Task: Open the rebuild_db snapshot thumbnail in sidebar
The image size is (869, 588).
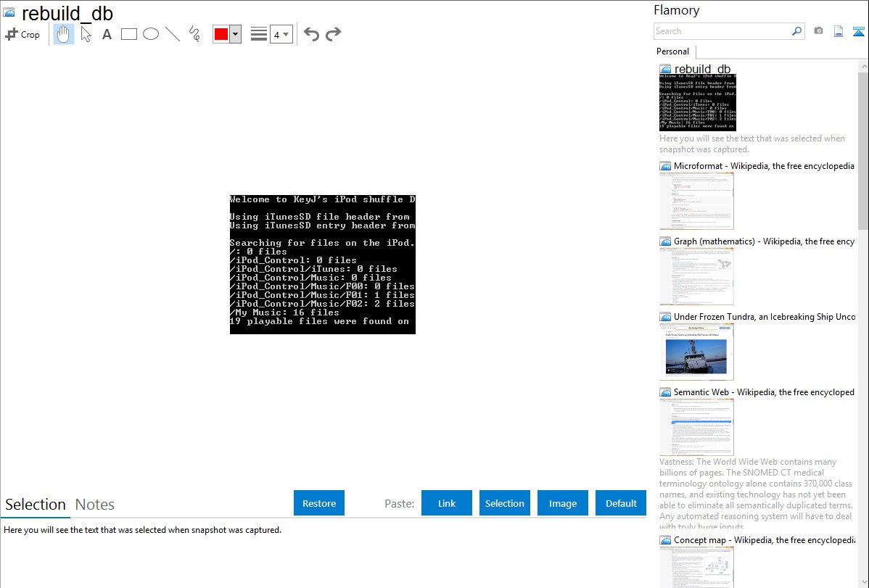Action: [698, 102]
